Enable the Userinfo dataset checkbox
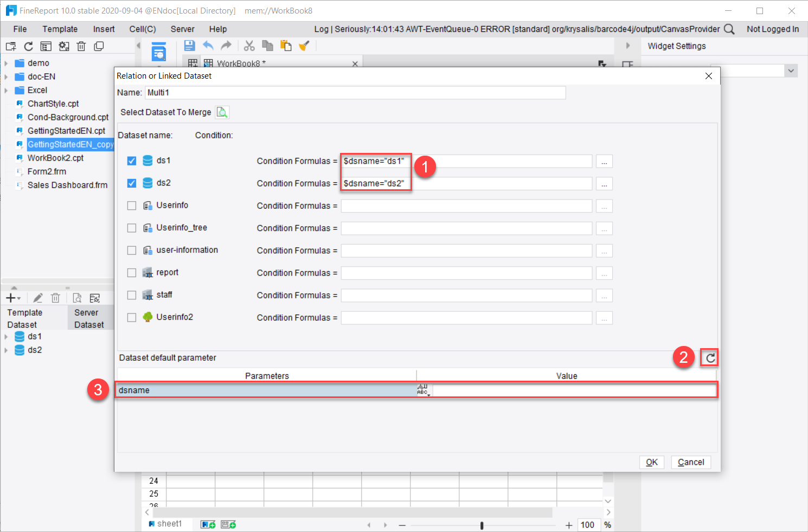808x532 pixels. pos(131,205)
